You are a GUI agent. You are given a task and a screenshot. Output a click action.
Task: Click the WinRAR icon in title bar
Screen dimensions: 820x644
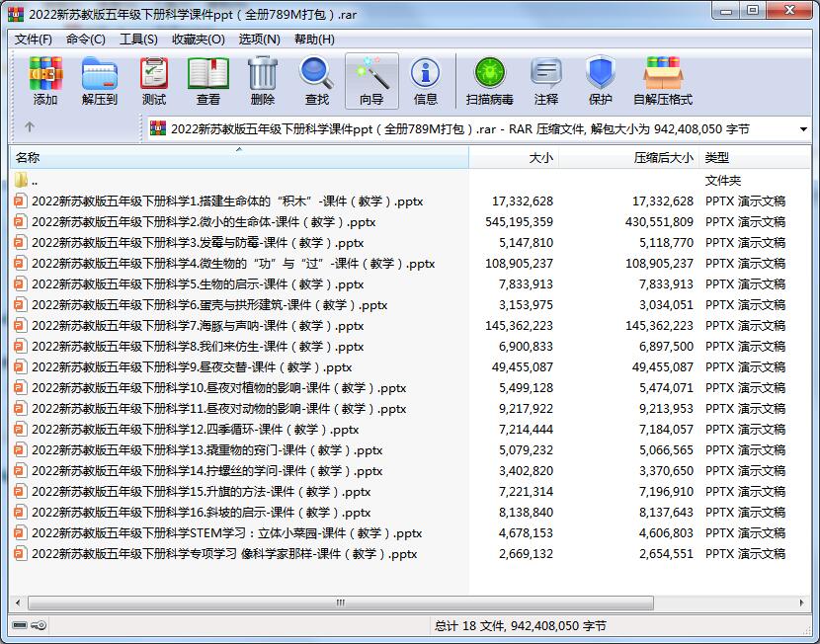tap(16, 14)
